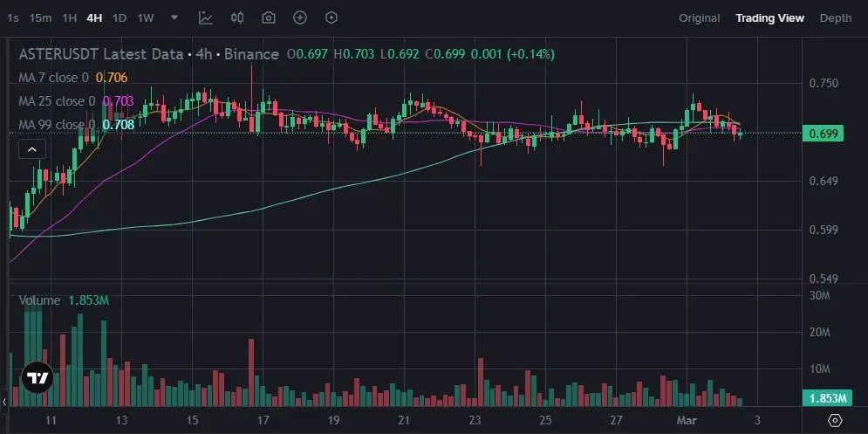This screenshot has height=434, width=868.
Task: Select the 1s timeframe
Action: 13,17
